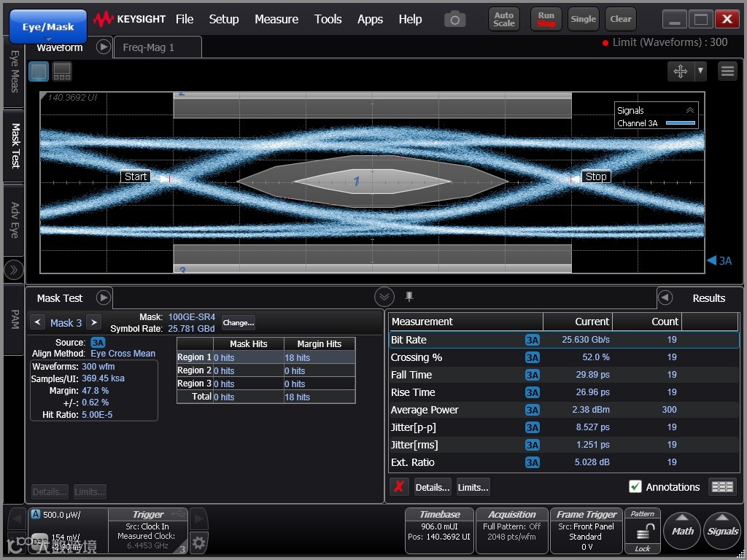Viewport: 747px width, 560px height.
Task: Select the single-view layout icon
Action: (39, 71)
